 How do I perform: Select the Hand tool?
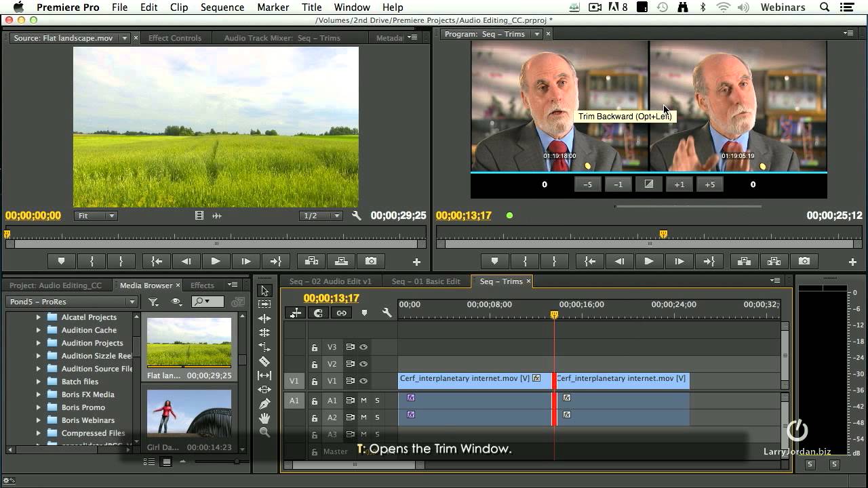(264, 418)
